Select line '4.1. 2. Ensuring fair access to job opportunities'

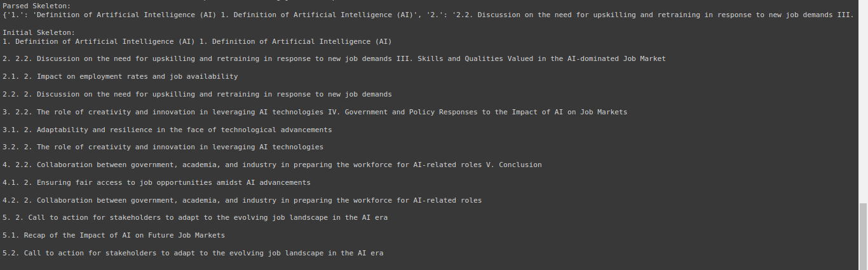click(156, 183)
